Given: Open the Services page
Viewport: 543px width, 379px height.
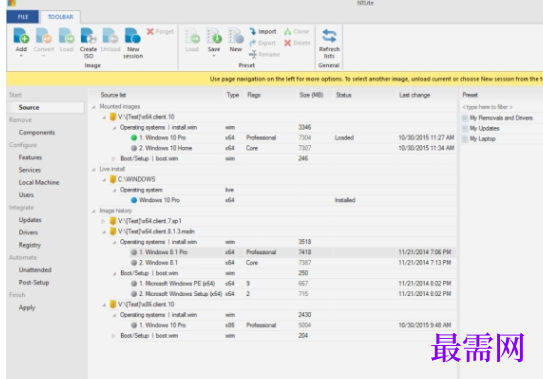Looking at the screenshot, I should 30,170.
